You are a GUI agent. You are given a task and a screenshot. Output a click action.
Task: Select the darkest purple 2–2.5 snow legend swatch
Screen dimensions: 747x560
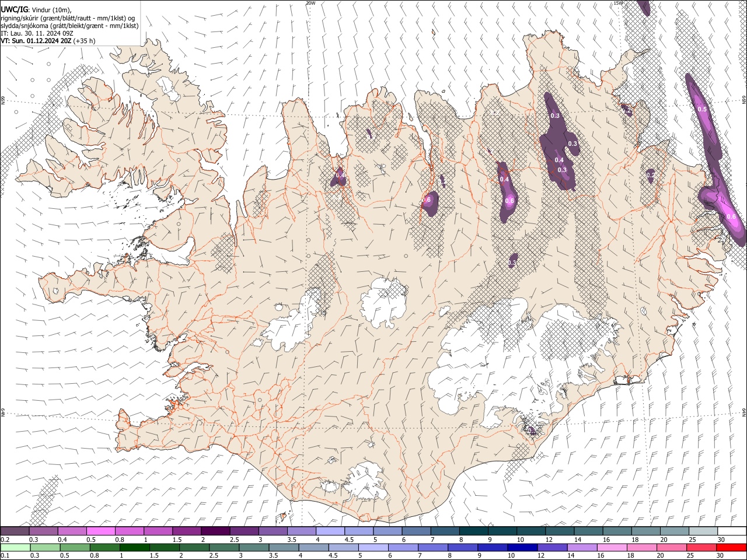(x=216, y=531)
